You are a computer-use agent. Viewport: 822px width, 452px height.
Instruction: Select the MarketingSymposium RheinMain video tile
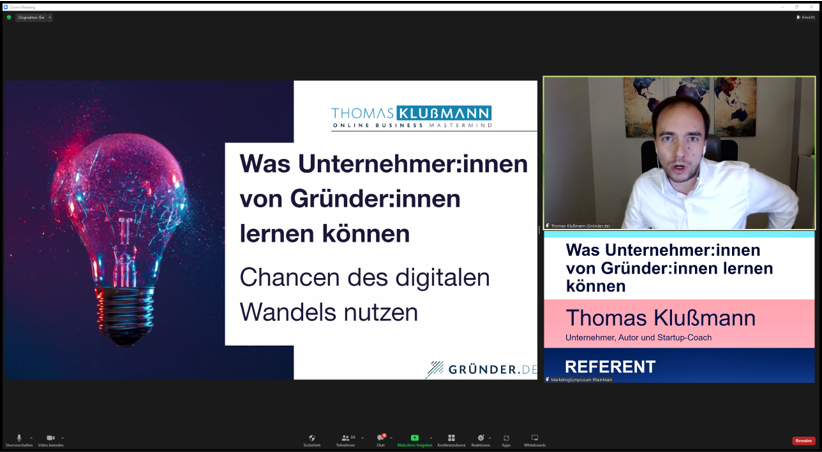(x=679, y=307)
